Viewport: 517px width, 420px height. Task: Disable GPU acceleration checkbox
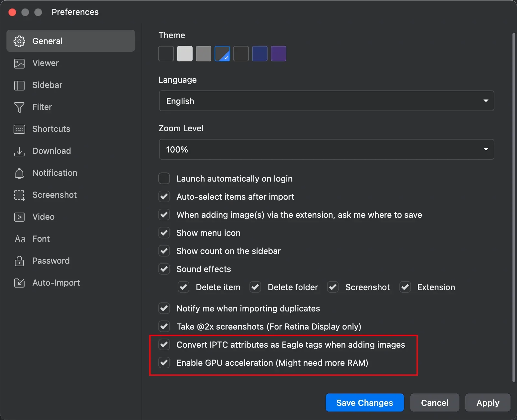[164, 362]
